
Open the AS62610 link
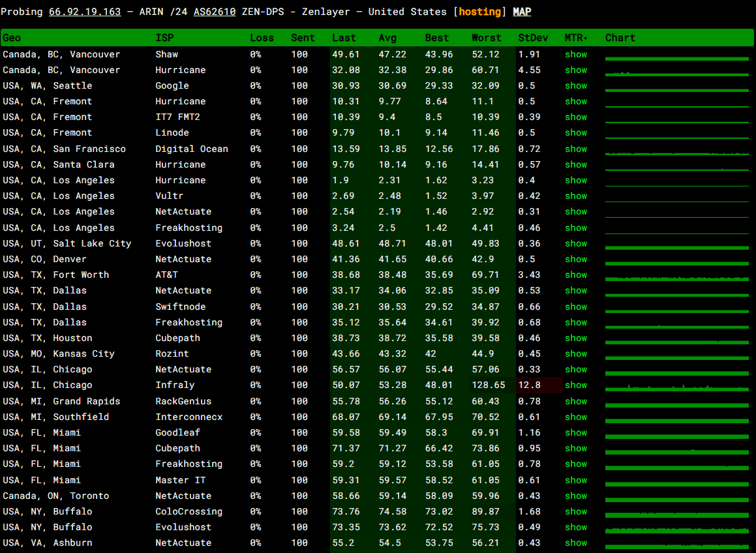215,12
